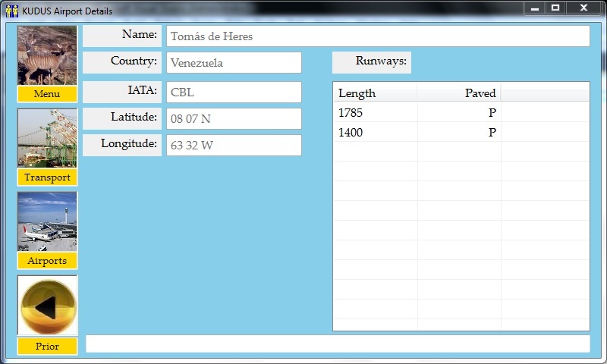Click the empty status bar at bottom

338,344
